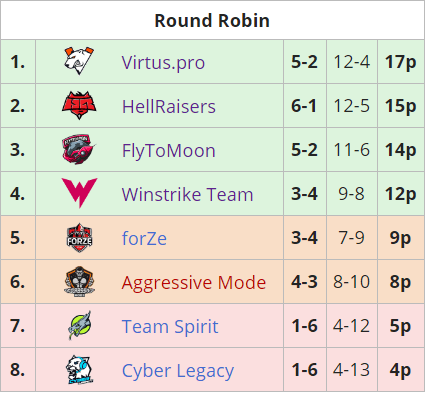Open the red Aggressive Mode link
This screenshot has width=425, height=394.
click(x=194, y=283)
